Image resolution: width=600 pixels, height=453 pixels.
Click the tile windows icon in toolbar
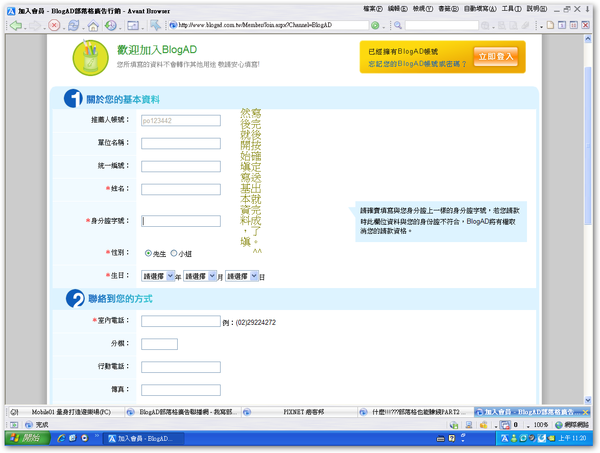[x=574, y=25]
